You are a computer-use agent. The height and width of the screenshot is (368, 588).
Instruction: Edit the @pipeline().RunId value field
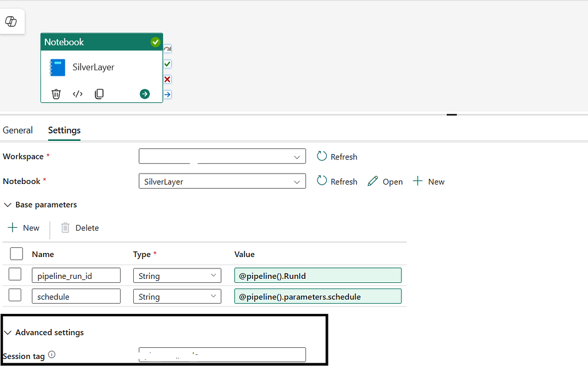(x=318, y=275)
